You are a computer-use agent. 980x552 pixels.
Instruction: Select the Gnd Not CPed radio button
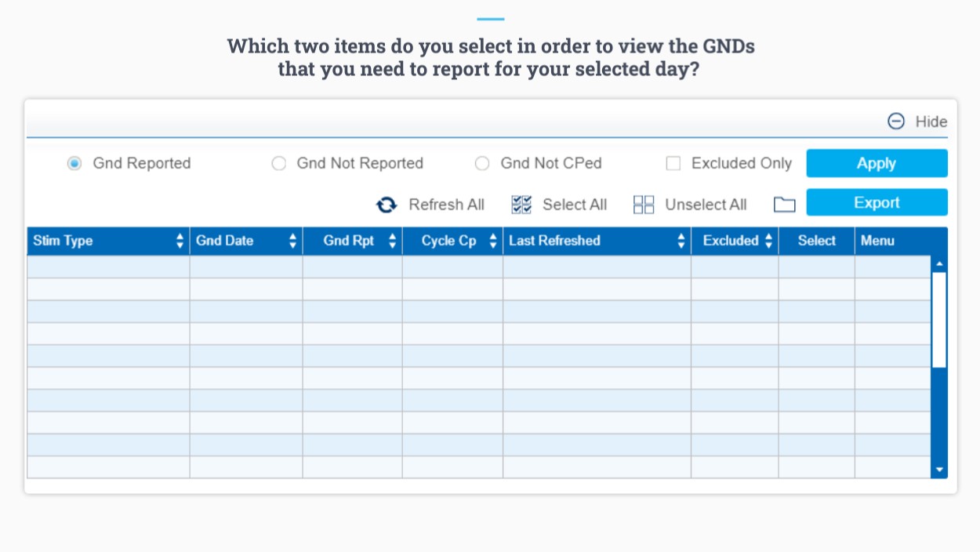[483, 163]
